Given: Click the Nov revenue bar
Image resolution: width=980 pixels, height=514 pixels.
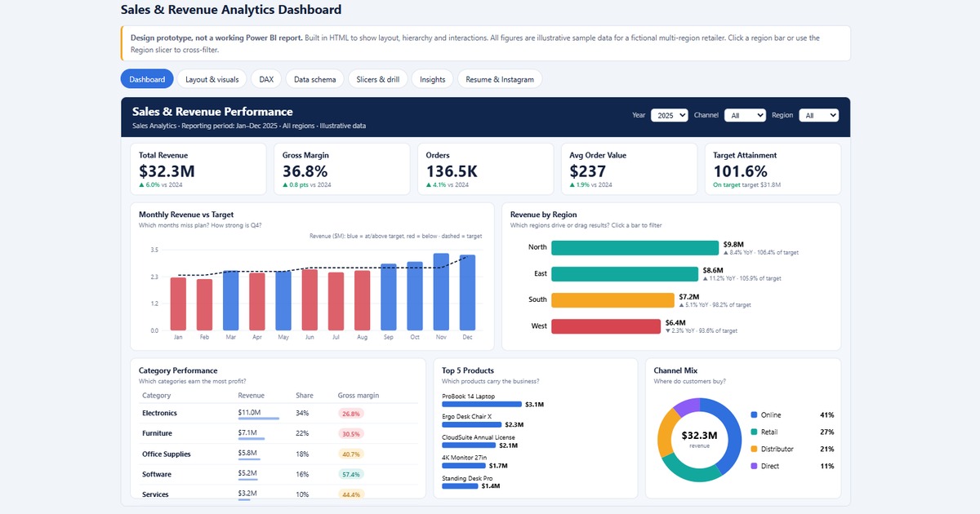Looking at the screenshot, I should [441, 291].
